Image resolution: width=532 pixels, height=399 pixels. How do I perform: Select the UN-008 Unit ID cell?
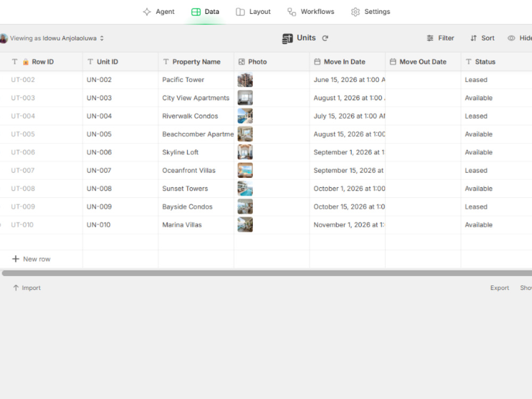[120, 188]
